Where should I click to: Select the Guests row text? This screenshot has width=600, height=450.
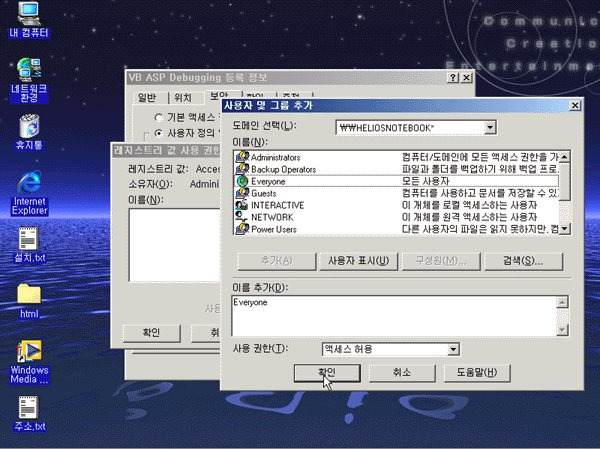264,193
